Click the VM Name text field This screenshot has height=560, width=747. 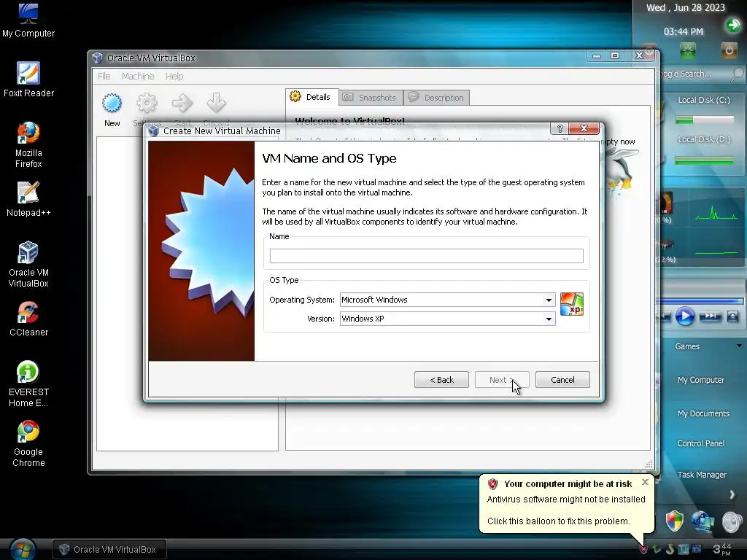[x=426, y=256]
